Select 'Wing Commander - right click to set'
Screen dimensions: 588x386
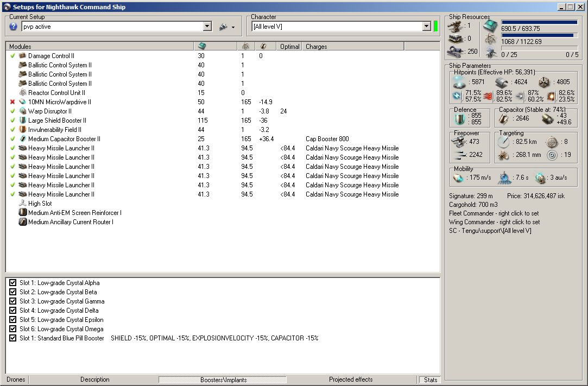tap(494, 222)
